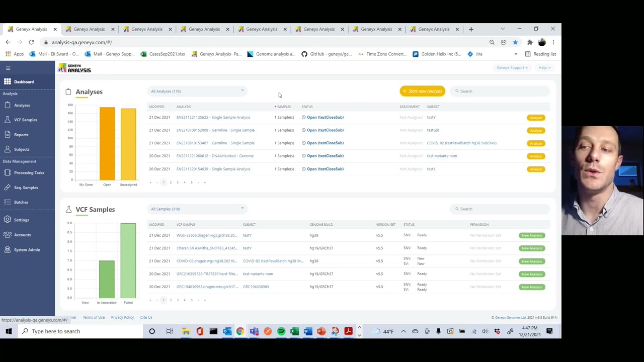Open Processing Tasks in the sidebar
The width and height of the screenshot is (644, 362).
[x=29, y=173]
